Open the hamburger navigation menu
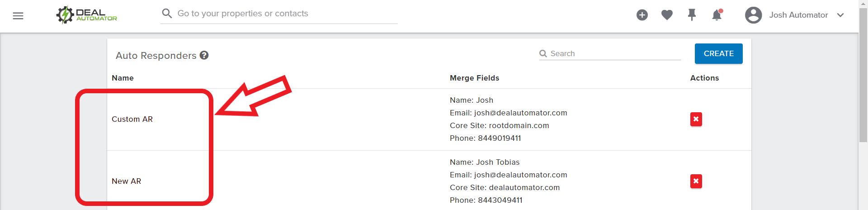This screenshot has width=868, height=210. pyautogui.click(x=18, y=16)
